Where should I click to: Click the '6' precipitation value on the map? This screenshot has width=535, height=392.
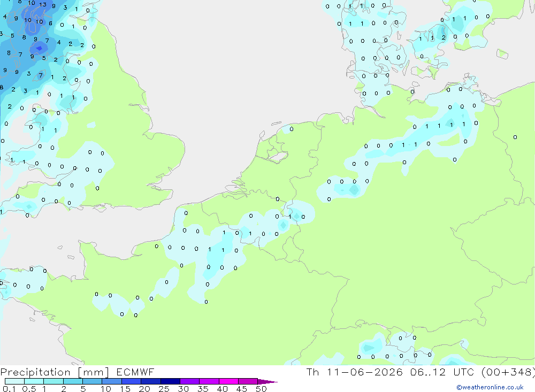50,23
